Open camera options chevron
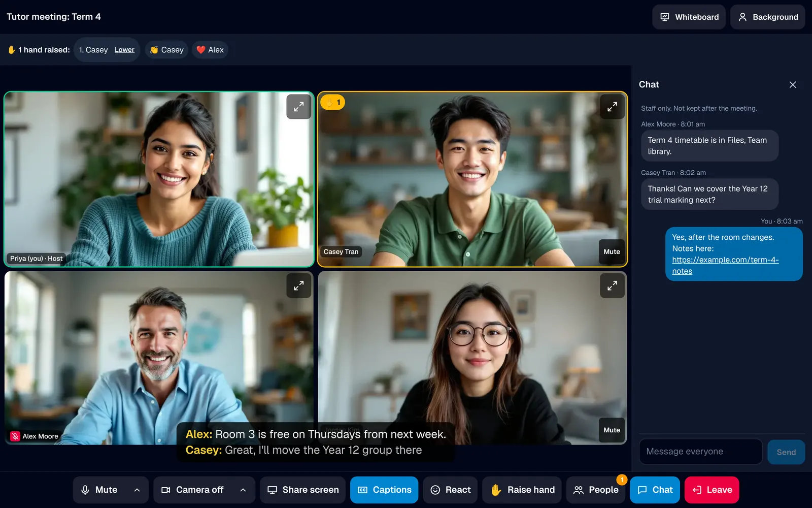Screen dimensions: 812x508 click(x=243, y=490)
